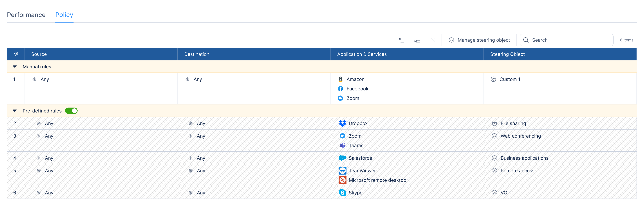The image size is (644, 206).
Task: Click the Business applications text
Action: coord(524,158)
